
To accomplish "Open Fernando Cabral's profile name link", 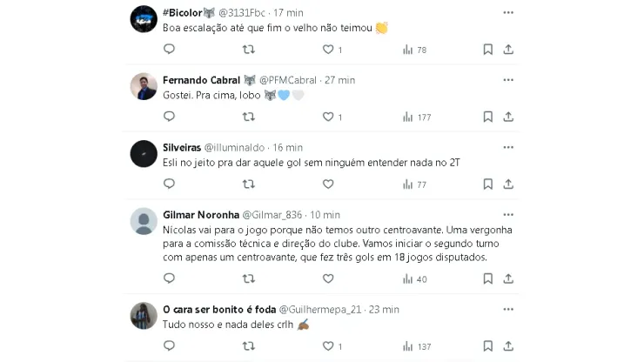I will click(x=201, y=80).
